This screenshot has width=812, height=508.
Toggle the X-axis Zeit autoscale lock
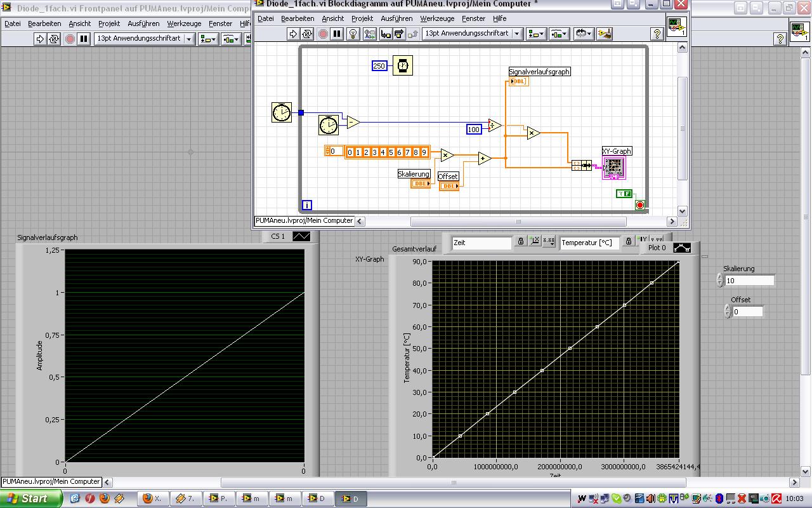click(x=520, y=242)
